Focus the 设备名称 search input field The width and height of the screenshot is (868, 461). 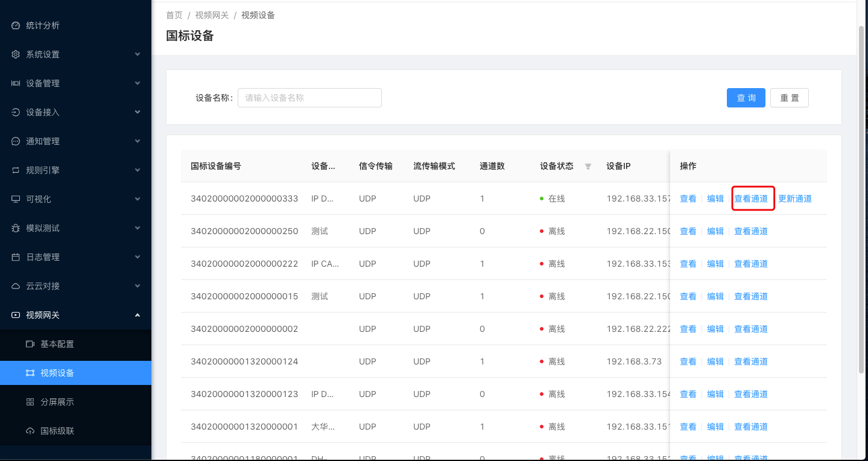tap(309, 98)
